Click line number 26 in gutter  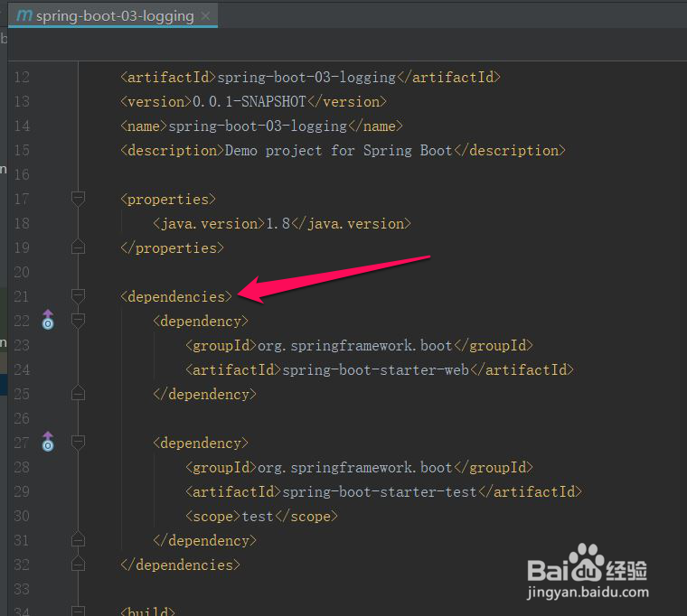click(x=22, y=418)
